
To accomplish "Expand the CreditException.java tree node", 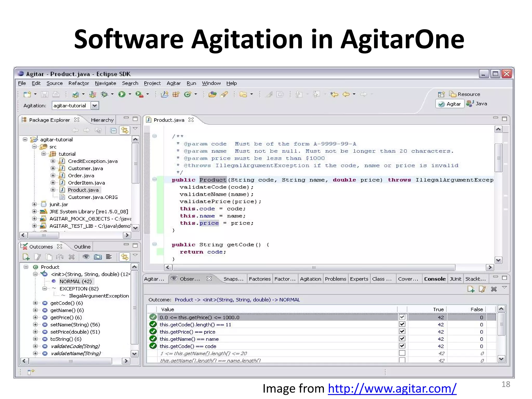I will coord(53,161).
